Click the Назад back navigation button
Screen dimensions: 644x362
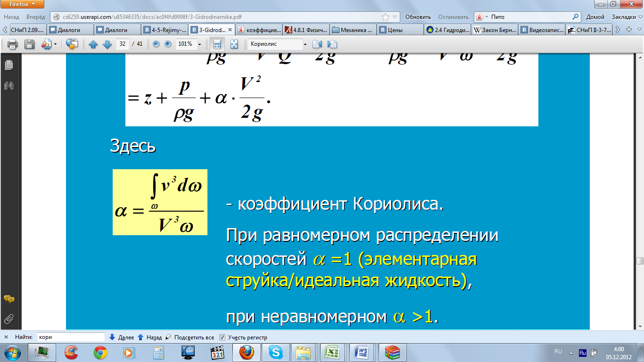tap(11, 16)
